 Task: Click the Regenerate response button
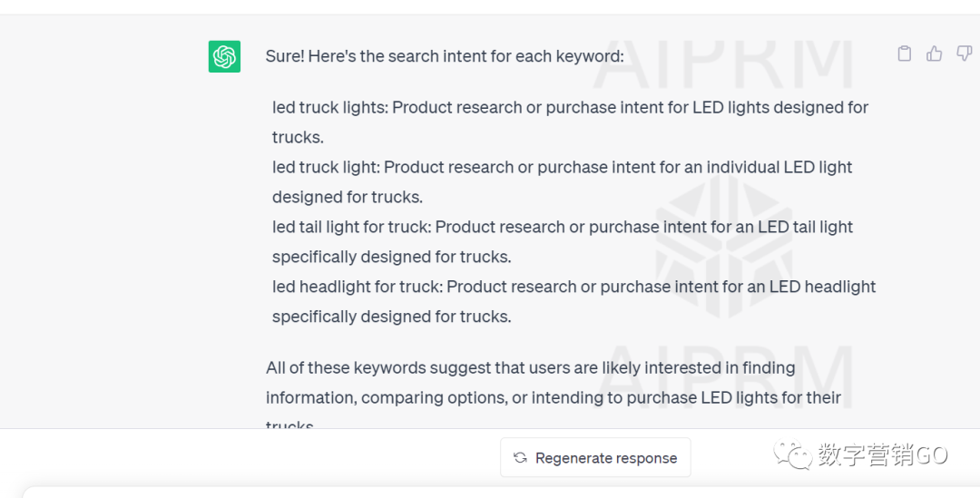tap(595, 457)
